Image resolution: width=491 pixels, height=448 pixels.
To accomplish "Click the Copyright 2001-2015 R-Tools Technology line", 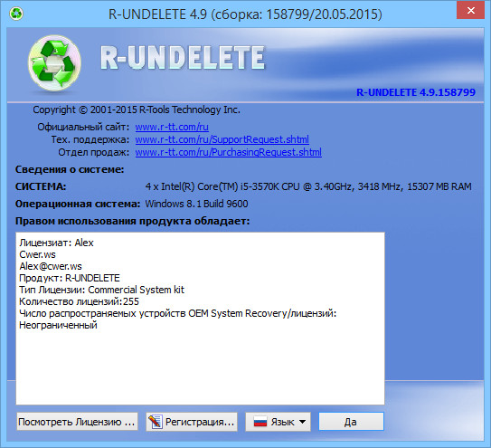I will (137, 110).
